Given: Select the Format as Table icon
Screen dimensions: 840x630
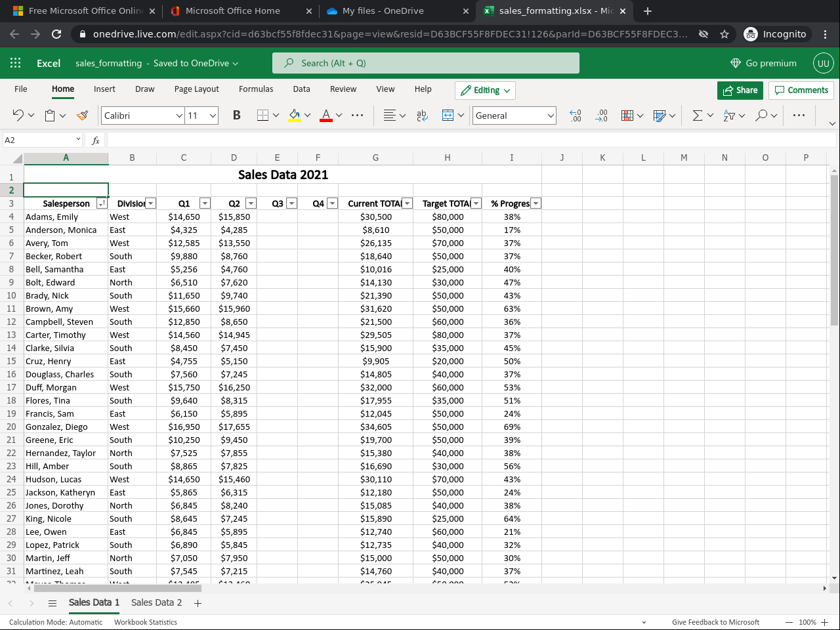Looking at the screenshot, I should [x=660, y=115].
